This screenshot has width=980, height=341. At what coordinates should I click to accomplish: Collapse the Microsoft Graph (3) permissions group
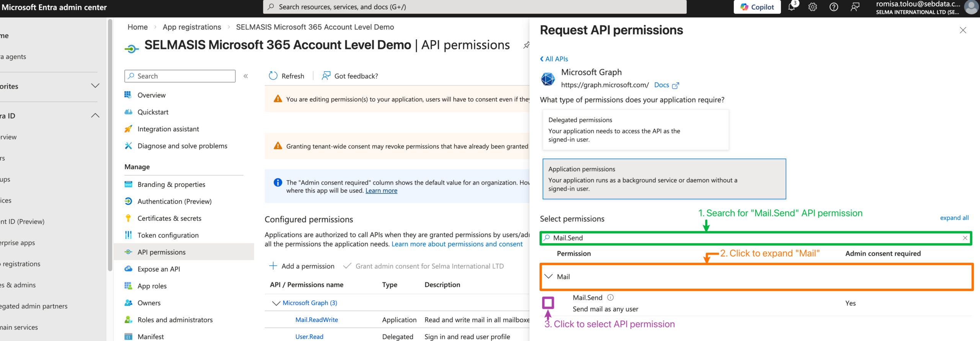276,303
